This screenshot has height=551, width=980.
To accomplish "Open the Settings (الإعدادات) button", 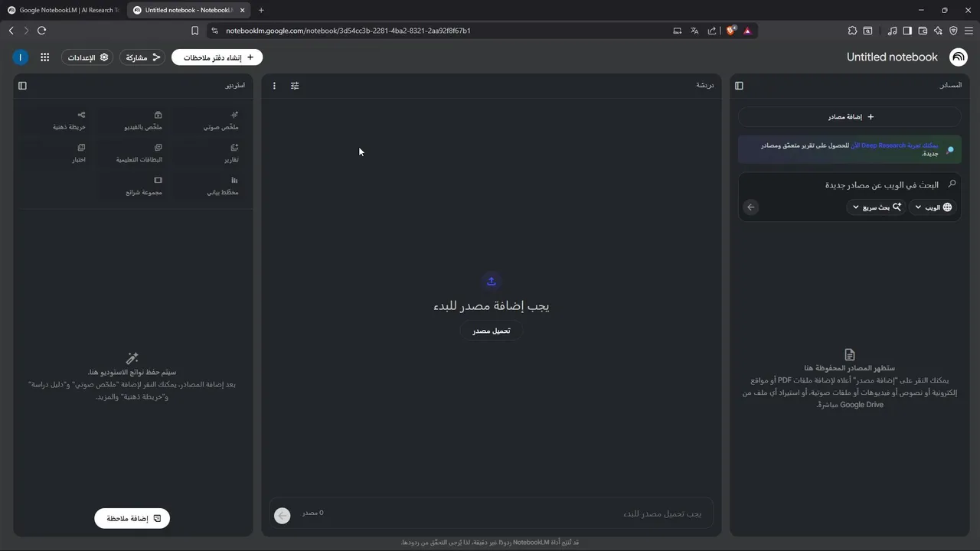I will (x=87, y=57).
